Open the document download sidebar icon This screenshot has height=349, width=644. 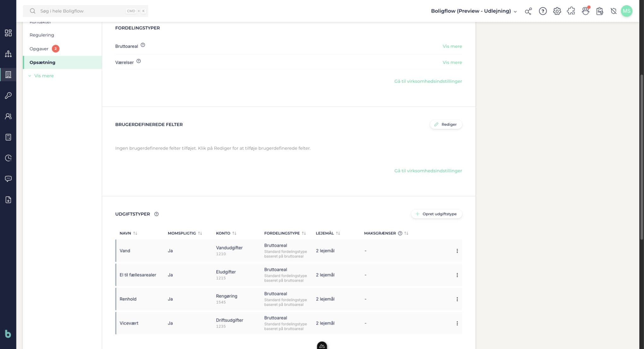8,200
